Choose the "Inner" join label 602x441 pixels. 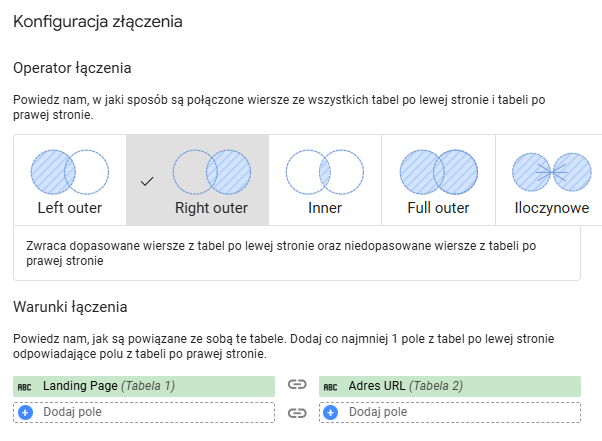point(324,209)
